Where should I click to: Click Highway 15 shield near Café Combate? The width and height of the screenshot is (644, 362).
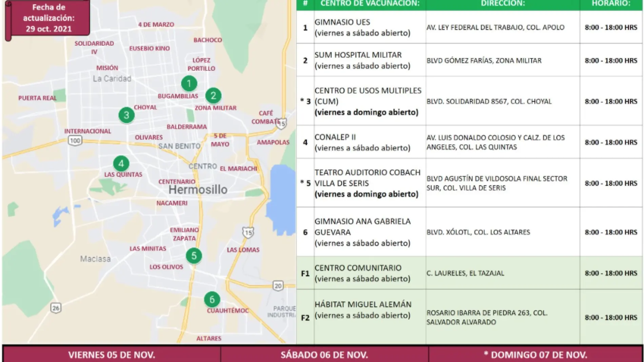281,124
